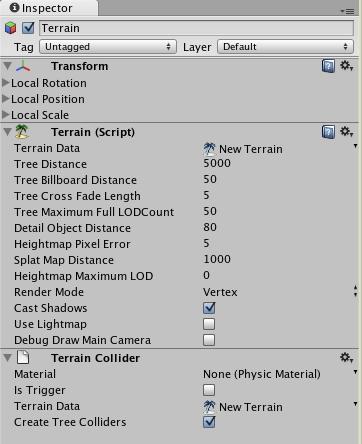Open the Transform component help icon
The height and width of the screenshot is (444, 362).
(x=328, y=66)
